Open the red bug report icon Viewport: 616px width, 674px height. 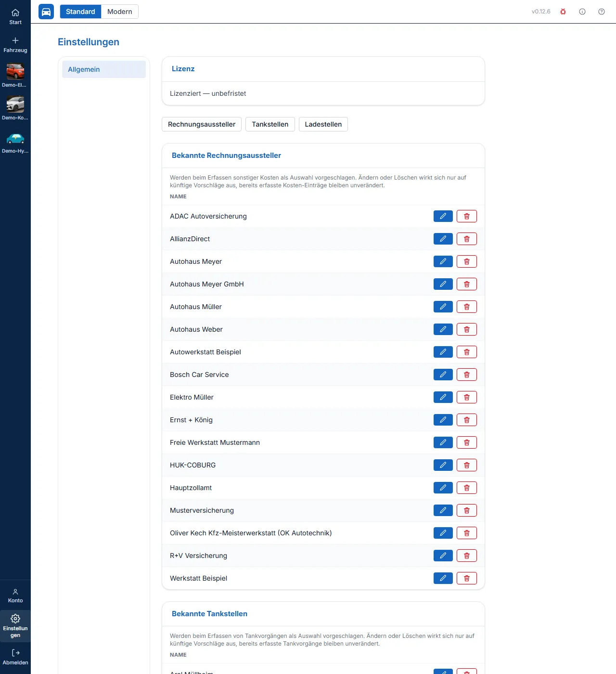coord(563,12)
